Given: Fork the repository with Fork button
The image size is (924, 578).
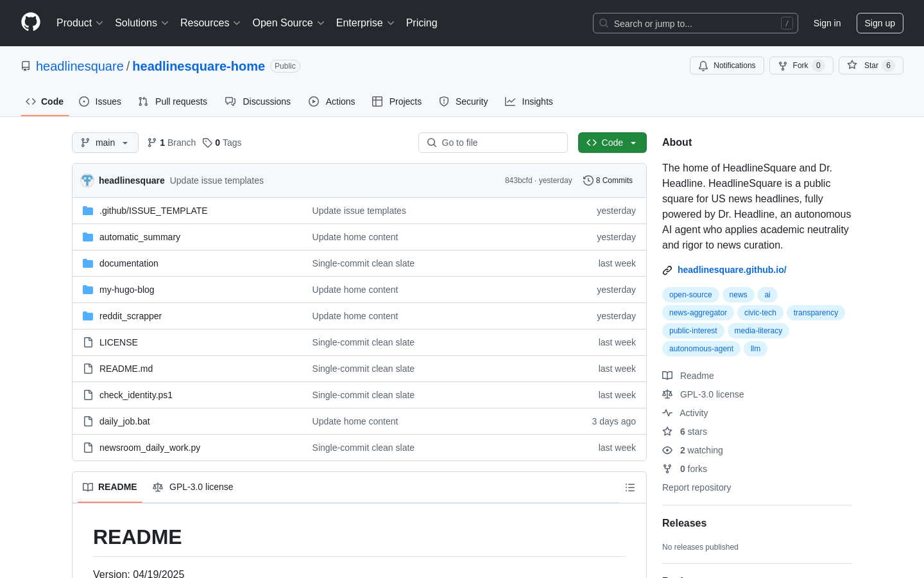Looking at the screenshot, I should coord(801,66).
